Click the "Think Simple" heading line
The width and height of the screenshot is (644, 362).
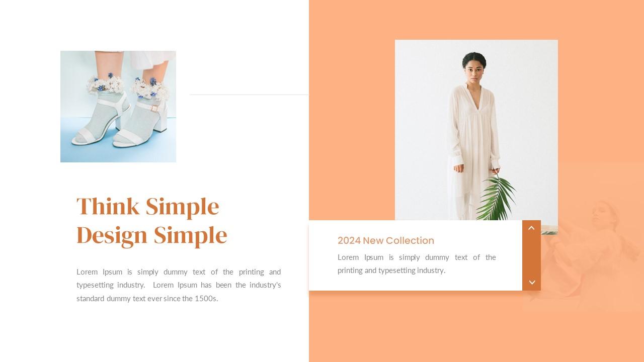pos(148,207)
